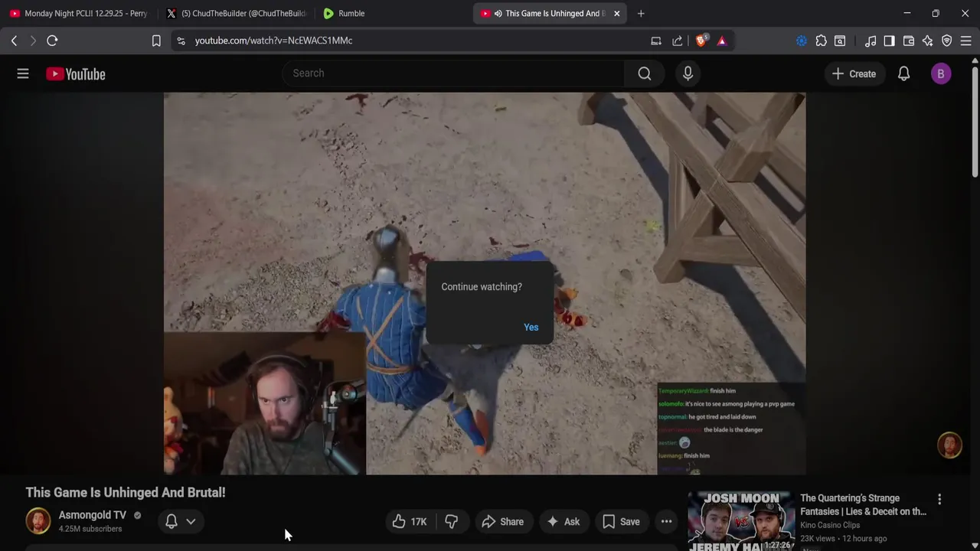The height and width of the screenshot is (551, 980).
Task: Click the site settings icon in address bar
Action: tap(181, 41)
